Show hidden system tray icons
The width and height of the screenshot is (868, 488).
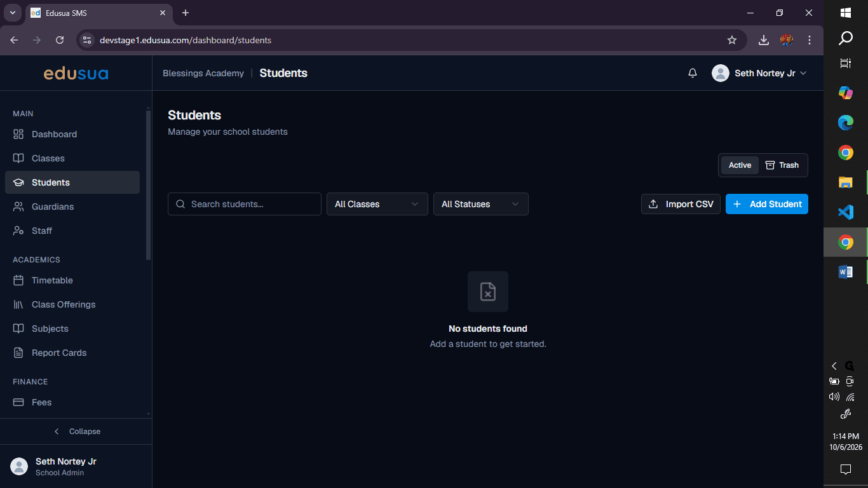[x=834, y=366]
